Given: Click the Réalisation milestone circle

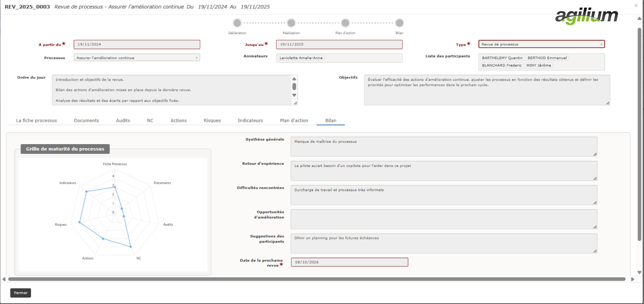Looking at the screenshot, I should click(291, 23).
